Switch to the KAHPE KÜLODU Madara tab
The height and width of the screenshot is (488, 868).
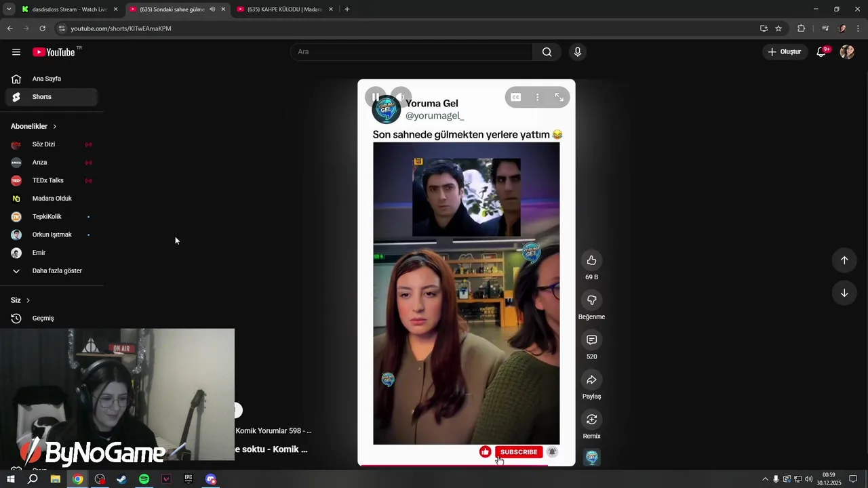click(x=284, y=9)
